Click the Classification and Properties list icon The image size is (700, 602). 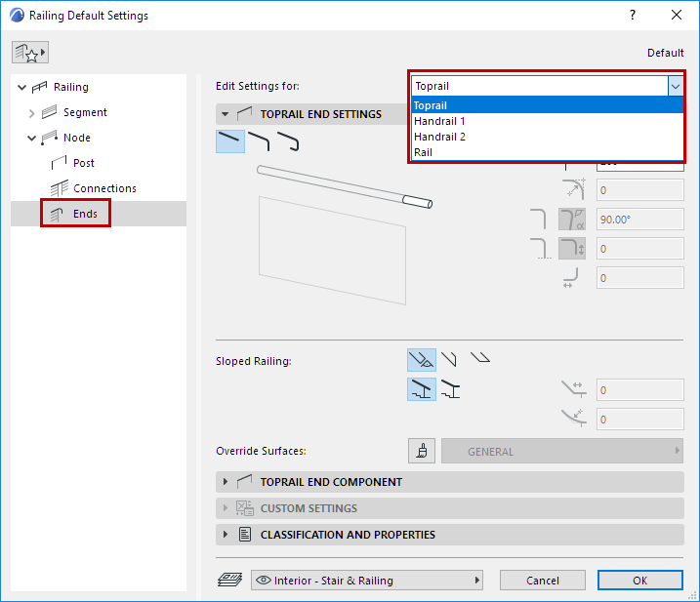coord(245,534)
